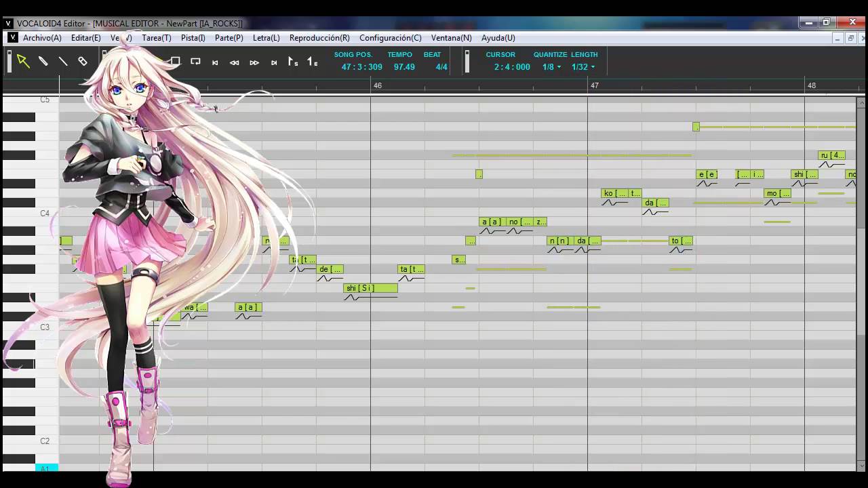Screen dimensions: 868x488
Task: Click the Rewind button
Action: (x=235, y=62)
